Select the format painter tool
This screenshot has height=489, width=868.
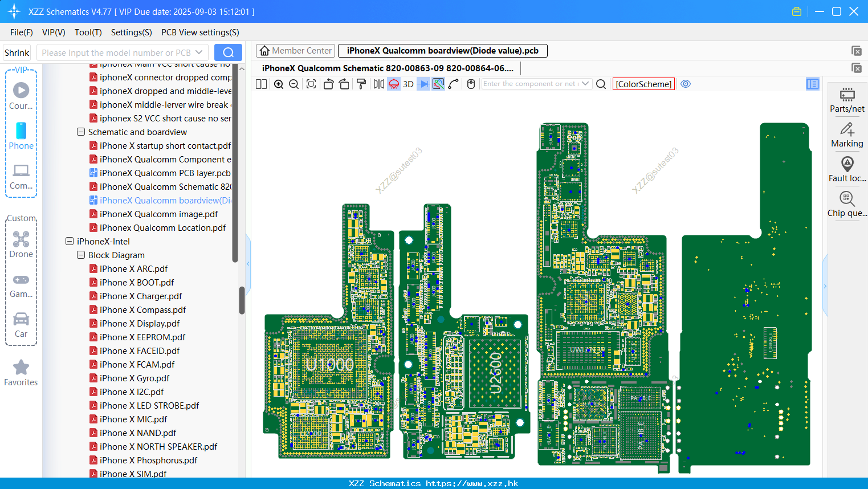(361, 84)
